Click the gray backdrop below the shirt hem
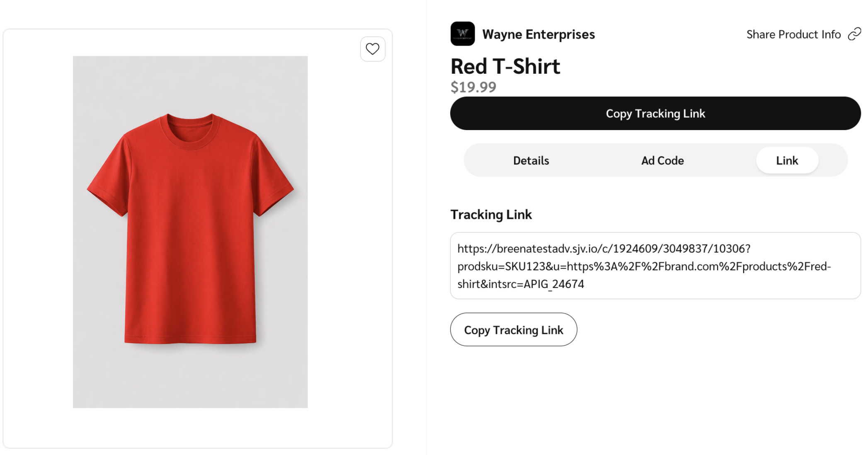Image resolution: width=868 pixels, height=455 pixels. pos(190,377)
